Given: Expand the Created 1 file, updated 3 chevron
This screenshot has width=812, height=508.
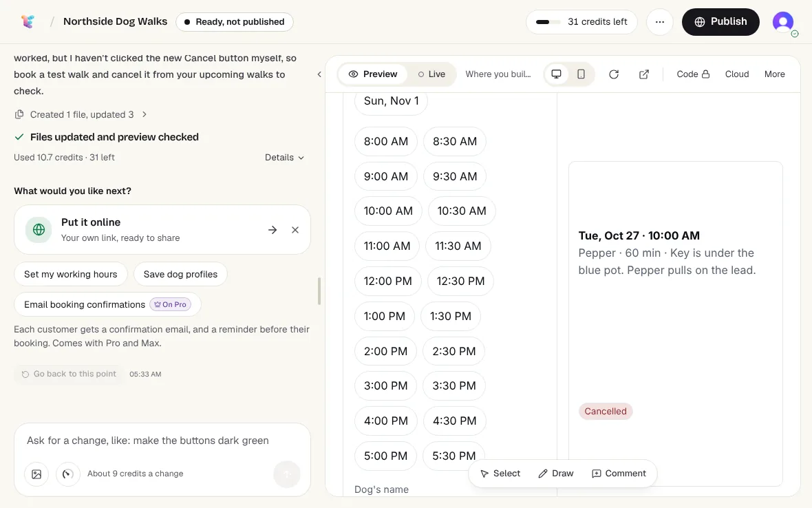Looking at the screenshot, I should [x=145, y=114].
